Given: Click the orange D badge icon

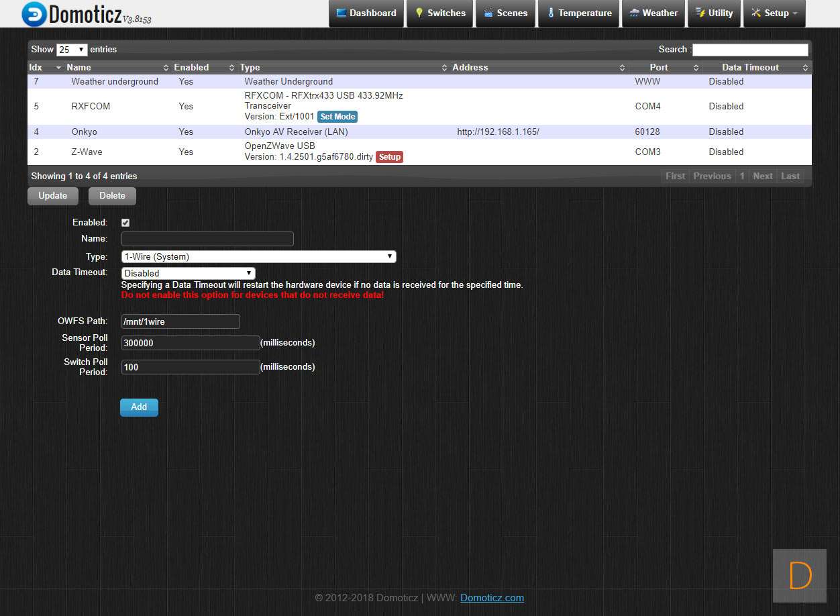Looking at the screenshot, I should point(799,576).
